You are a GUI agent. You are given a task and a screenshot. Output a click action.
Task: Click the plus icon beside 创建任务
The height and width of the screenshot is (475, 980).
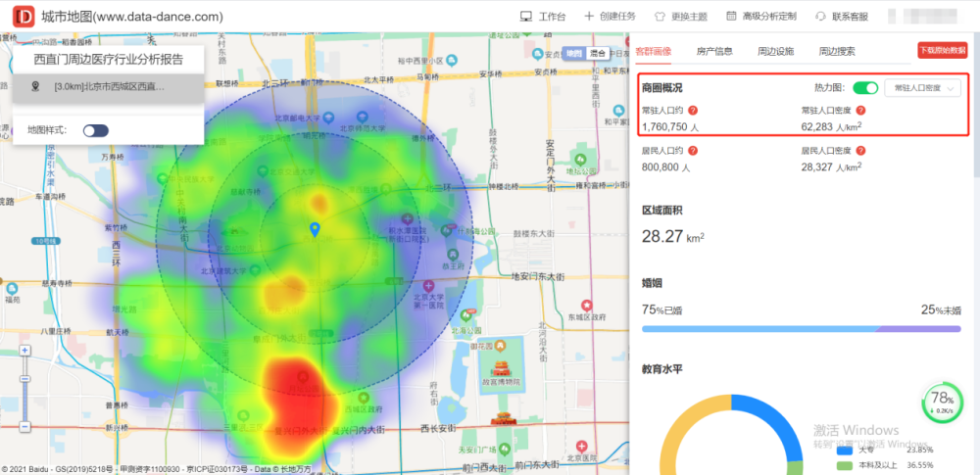pos(589,17)
